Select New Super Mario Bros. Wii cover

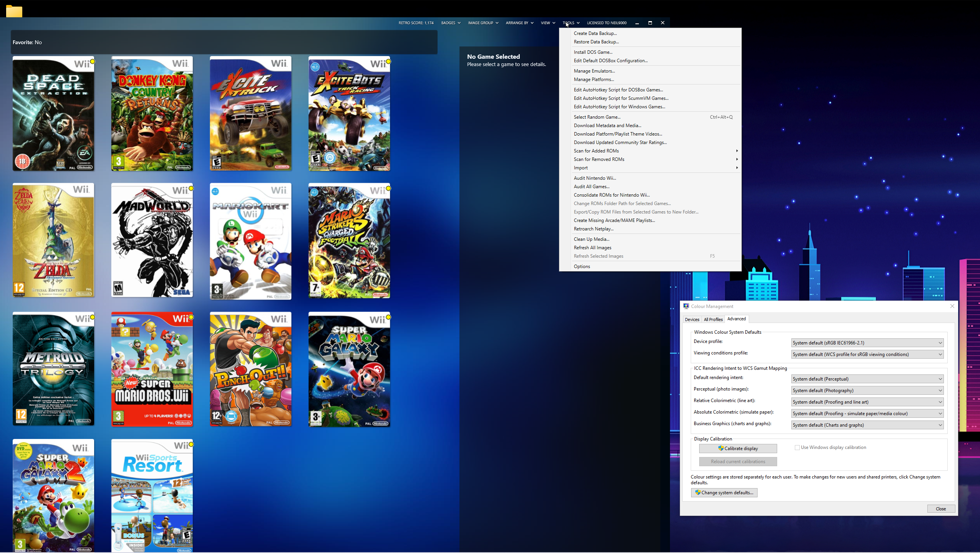point(152,369)
